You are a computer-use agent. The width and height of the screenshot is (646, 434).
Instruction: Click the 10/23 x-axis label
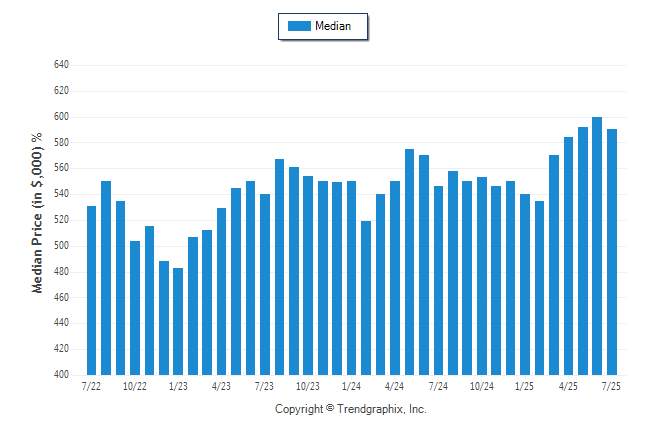point(308,386)
